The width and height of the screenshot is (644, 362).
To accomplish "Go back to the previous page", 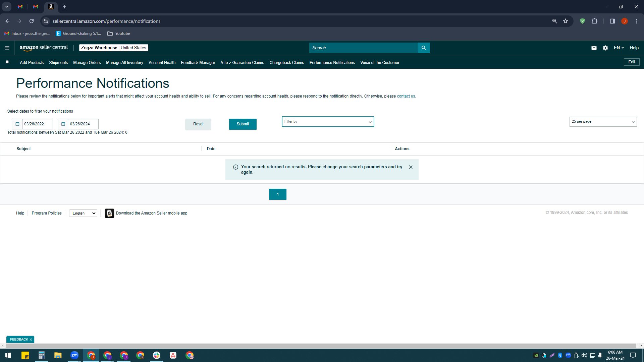I will tap(7, 21).
